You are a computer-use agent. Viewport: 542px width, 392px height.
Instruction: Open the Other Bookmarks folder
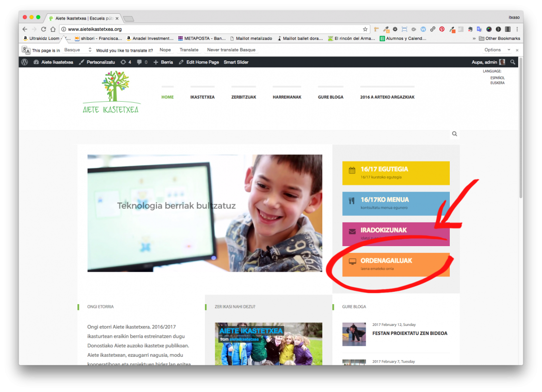coord(499,38)
